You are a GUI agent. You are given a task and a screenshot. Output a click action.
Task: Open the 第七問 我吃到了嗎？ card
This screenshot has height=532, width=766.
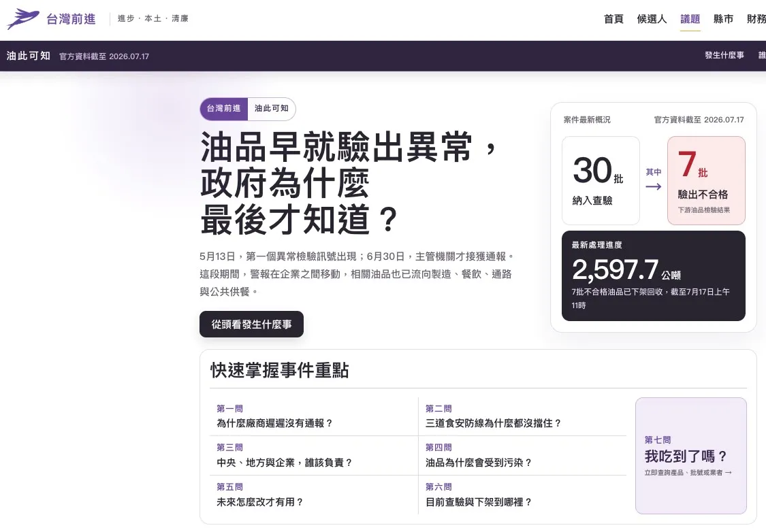(x=691, y=455)
